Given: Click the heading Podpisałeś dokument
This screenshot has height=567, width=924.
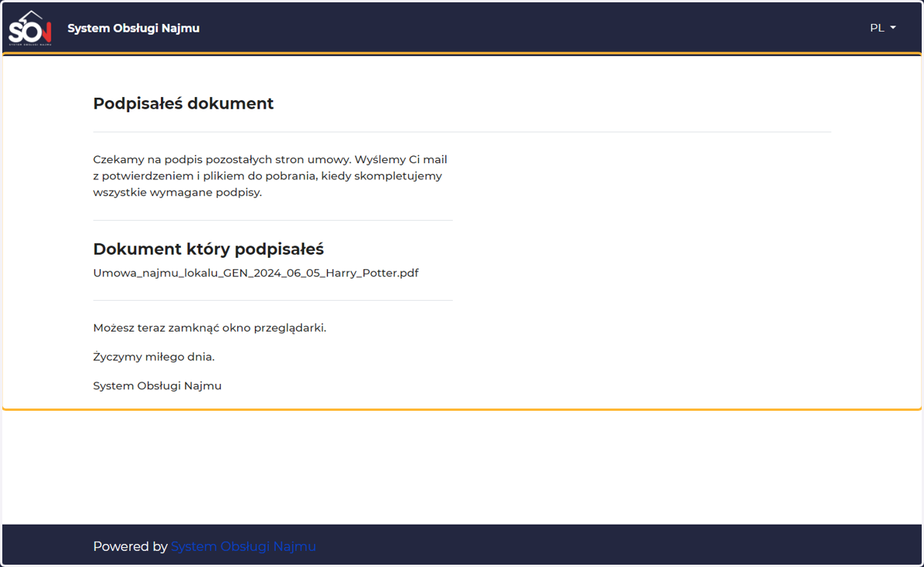Looking at the screenshot, I should 183,103.
